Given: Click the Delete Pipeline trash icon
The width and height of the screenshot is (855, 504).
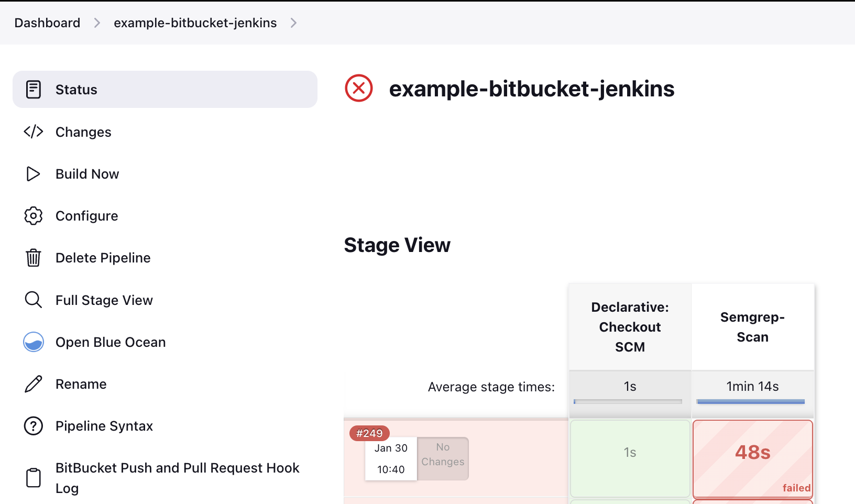Looking at the screenshot, I should point(34,258).
